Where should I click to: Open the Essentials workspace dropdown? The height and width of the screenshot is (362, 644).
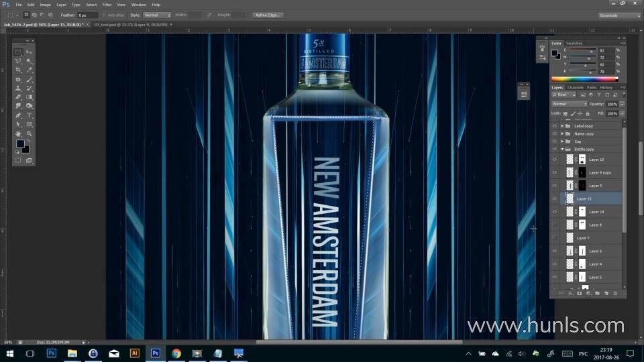pyautogui.click(x=619, y=15)
